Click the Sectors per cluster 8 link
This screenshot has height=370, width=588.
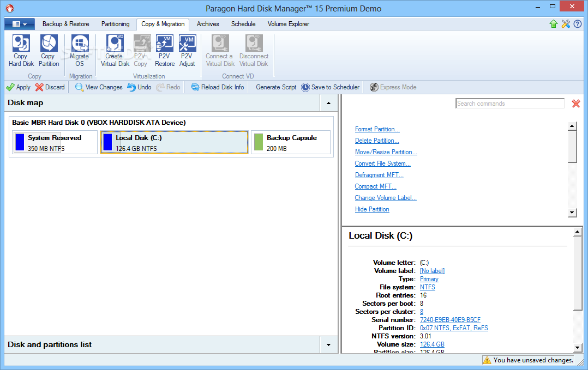point(422,312)
